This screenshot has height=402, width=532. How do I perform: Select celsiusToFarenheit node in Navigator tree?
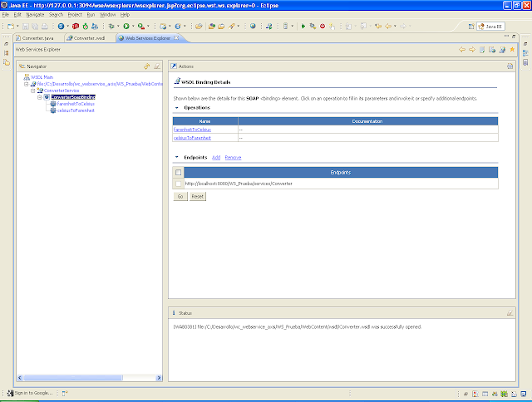(76, 110)
